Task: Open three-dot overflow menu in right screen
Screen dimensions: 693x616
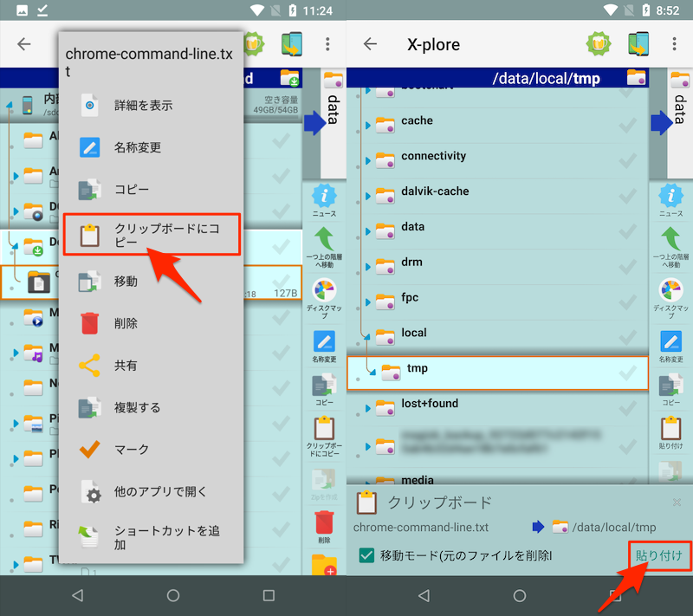Action: (x=674, y=44)
